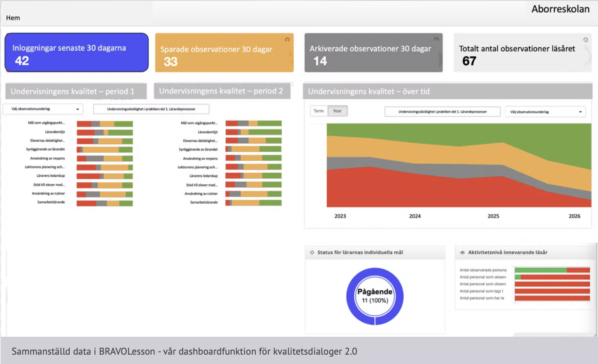
Task: Open the över tid Välj observationsunderlag dropdown
Action: 545,112
